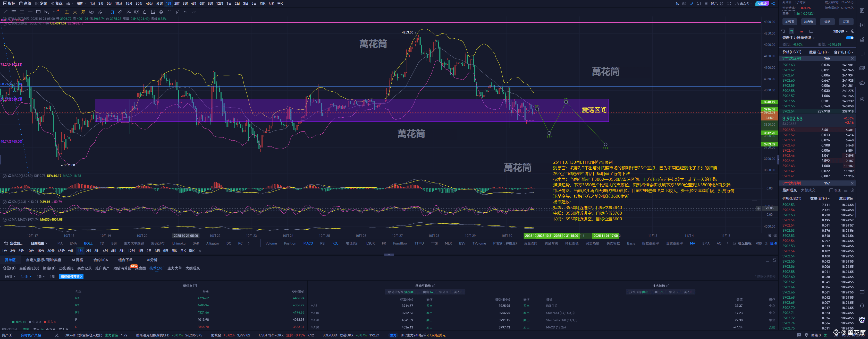Click the 大额成交 tab in trades panel

pyautogui.click(x=808, y=190)
